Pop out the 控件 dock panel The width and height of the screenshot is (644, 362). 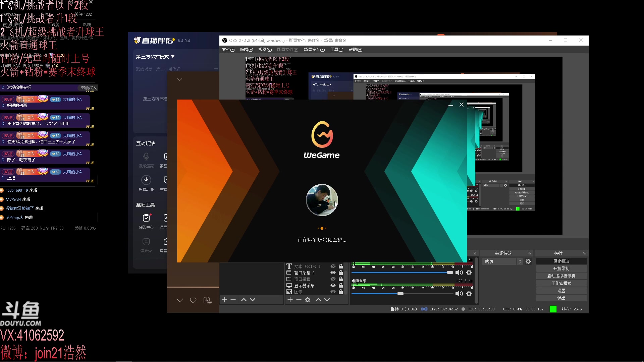pos(585,253)
